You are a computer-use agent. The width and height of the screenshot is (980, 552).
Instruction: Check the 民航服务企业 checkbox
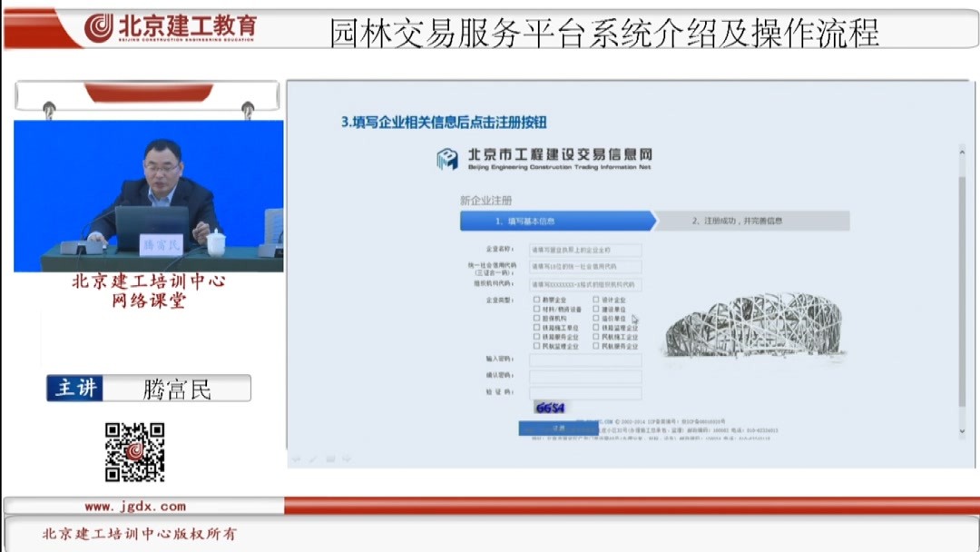(x=596, y=345)
